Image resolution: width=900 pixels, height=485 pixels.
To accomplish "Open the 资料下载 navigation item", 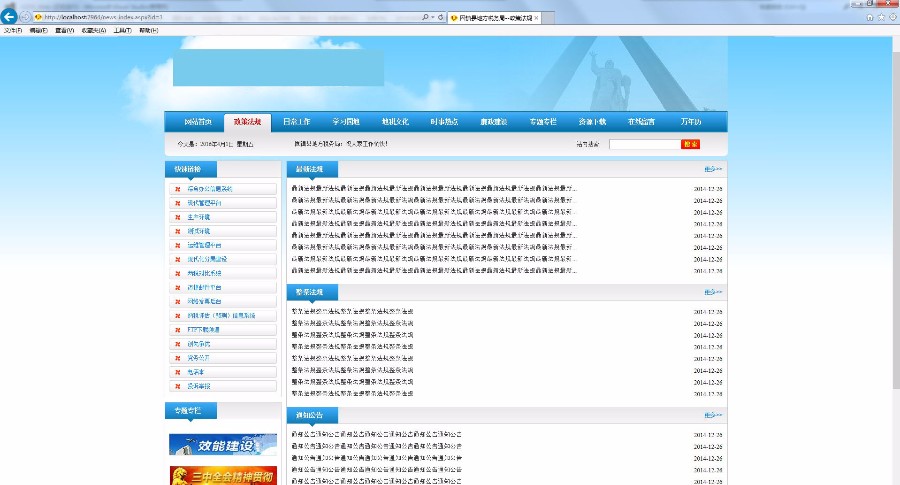I will point(592,122).
